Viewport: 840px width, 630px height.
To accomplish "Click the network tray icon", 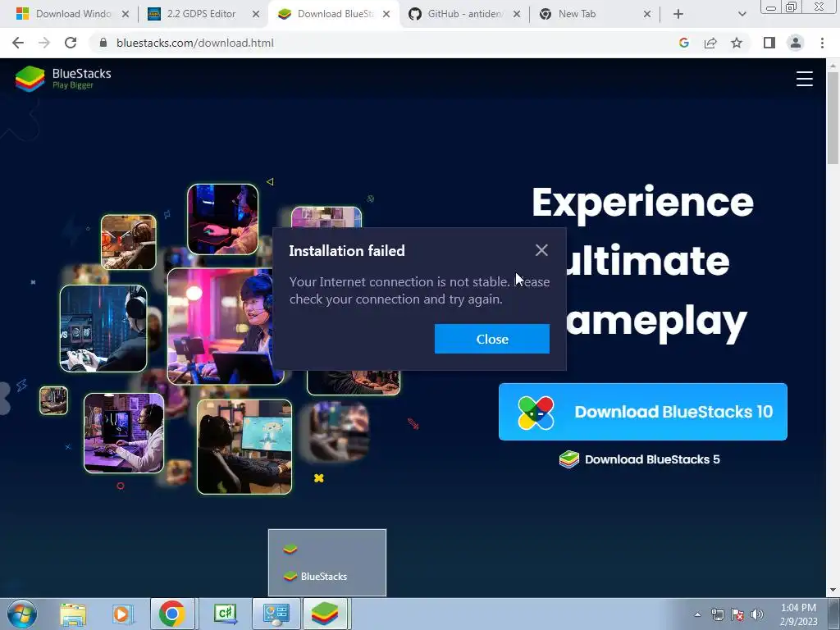I will [717, 614].
